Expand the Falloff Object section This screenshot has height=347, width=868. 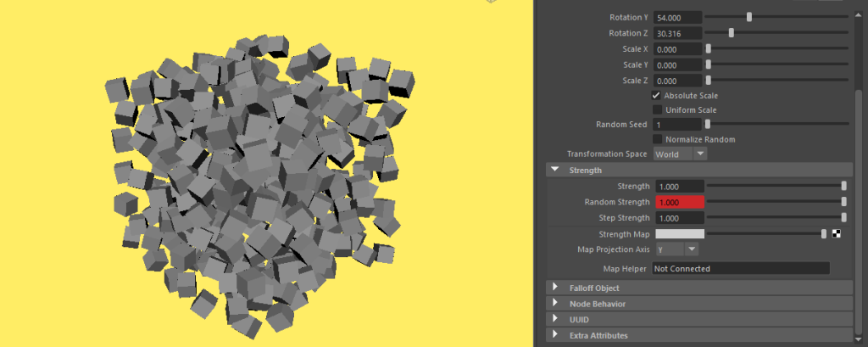(x=555, y=288)
